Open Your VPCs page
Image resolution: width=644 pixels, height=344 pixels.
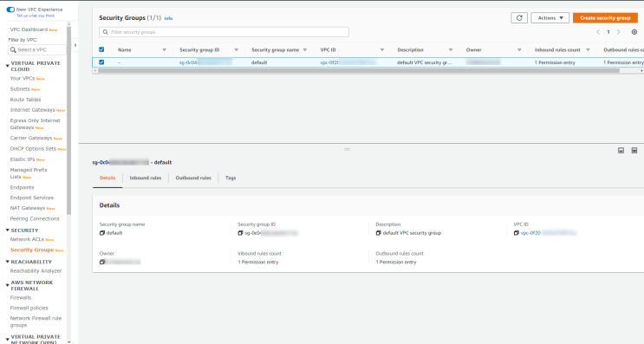23,78
